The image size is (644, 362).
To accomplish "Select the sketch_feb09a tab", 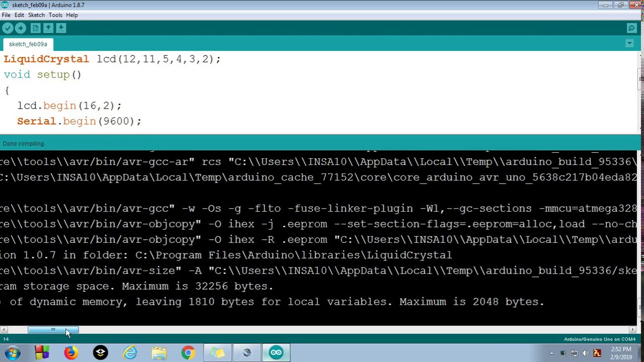I will pos(28,44).
